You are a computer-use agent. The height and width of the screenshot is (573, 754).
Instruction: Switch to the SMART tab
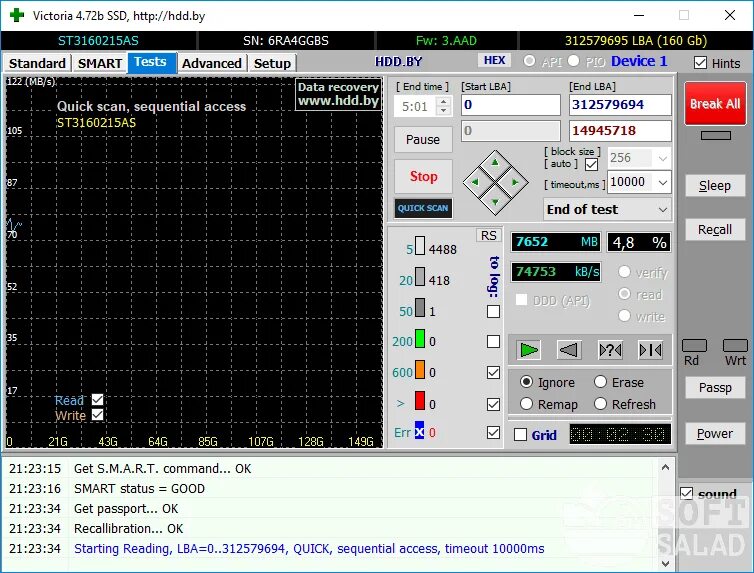pyautogui.click(x=100, y=63)
